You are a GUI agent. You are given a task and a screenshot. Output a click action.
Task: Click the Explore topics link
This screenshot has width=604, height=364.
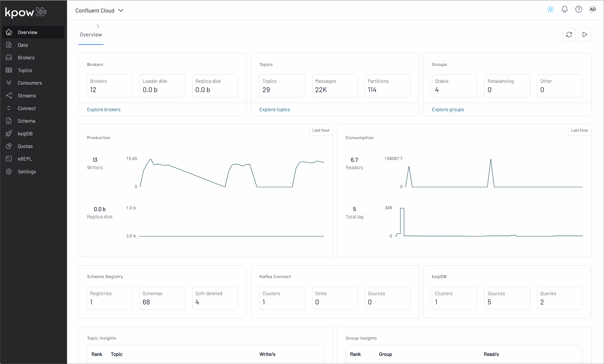[275, 109]
